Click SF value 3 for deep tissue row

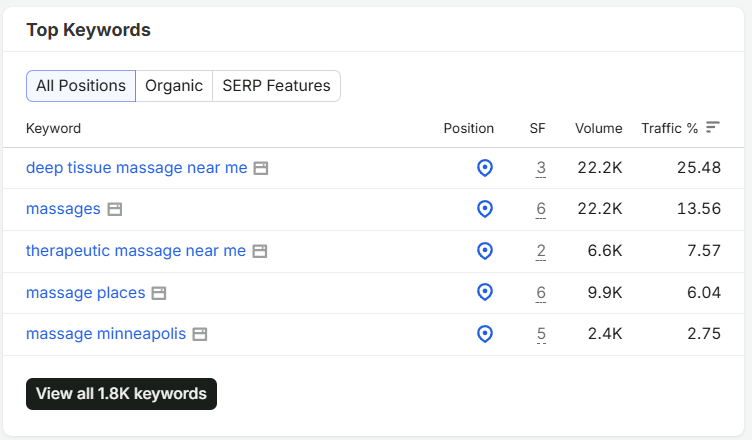541,168
